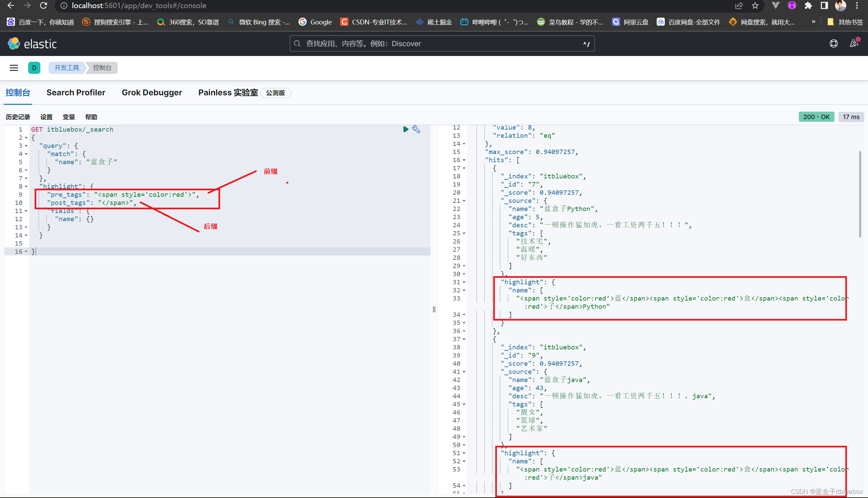Screen dimensions: 868x498
Task: Open the 历史记录 history panel
Action: 18,117
